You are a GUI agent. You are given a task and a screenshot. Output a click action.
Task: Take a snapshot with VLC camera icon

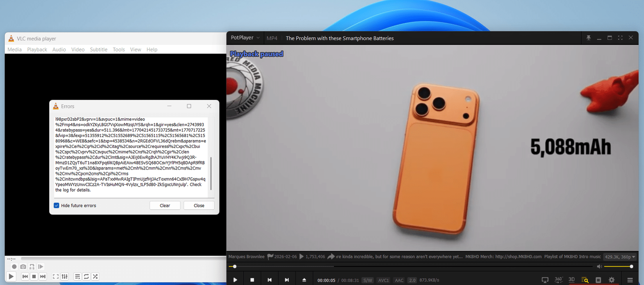pyautogui.click(x=23, y=267)
